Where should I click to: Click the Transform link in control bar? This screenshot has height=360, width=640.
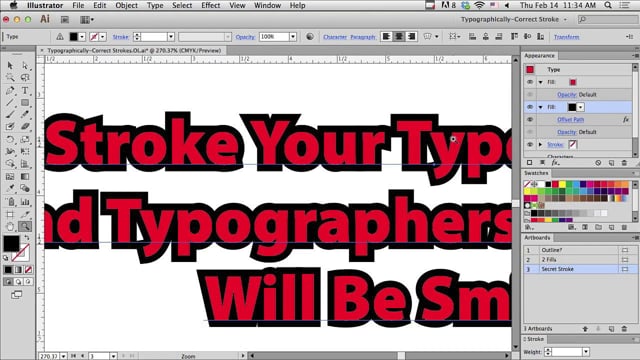(566, 37)
